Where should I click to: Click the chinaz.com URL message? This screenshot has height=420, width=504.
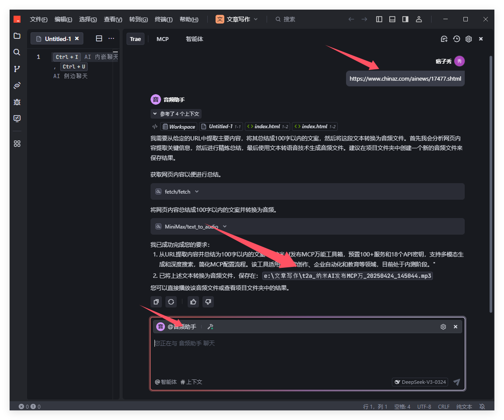pos(405,79)
